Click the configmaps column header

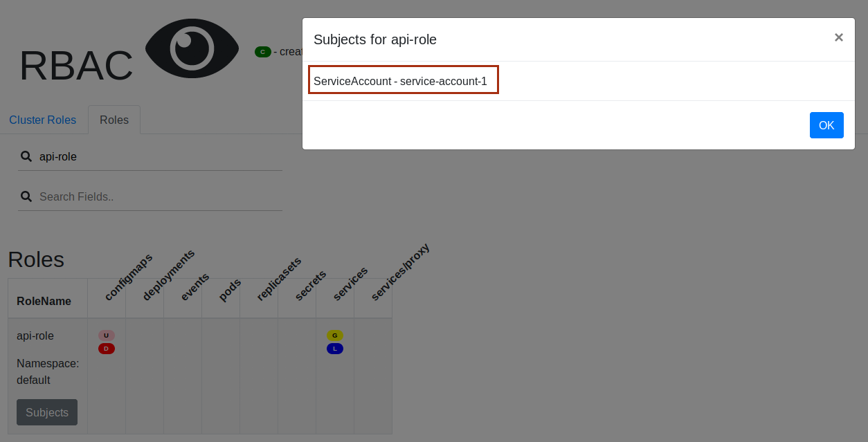(x=128, y=278)
